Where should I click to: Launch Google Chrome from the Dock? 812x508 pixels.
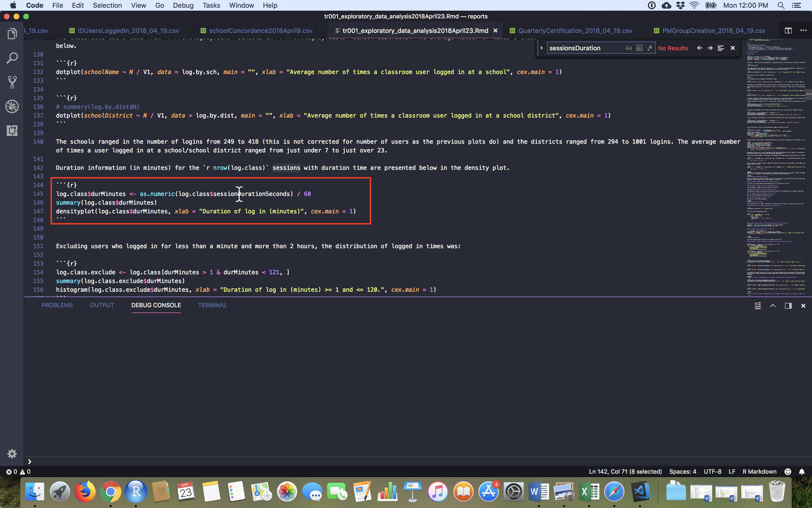pyautogui.click(x=110, y=491)
